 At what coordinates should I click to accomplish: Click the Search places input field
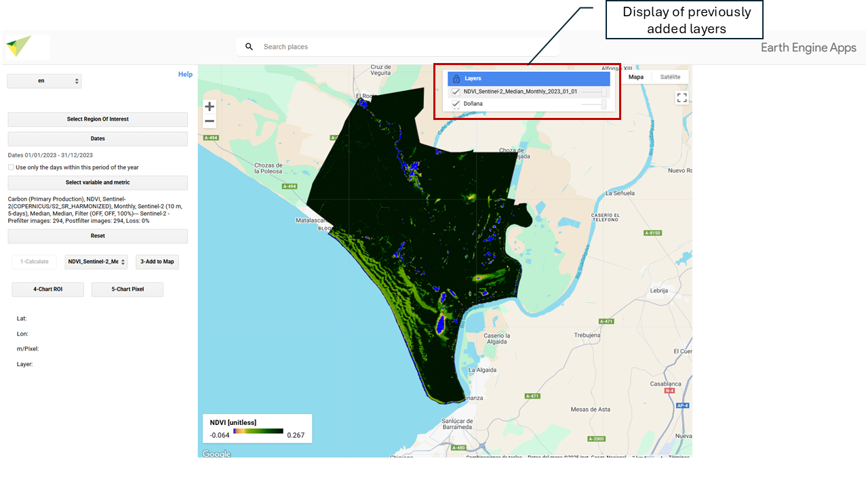coord(407,47)
